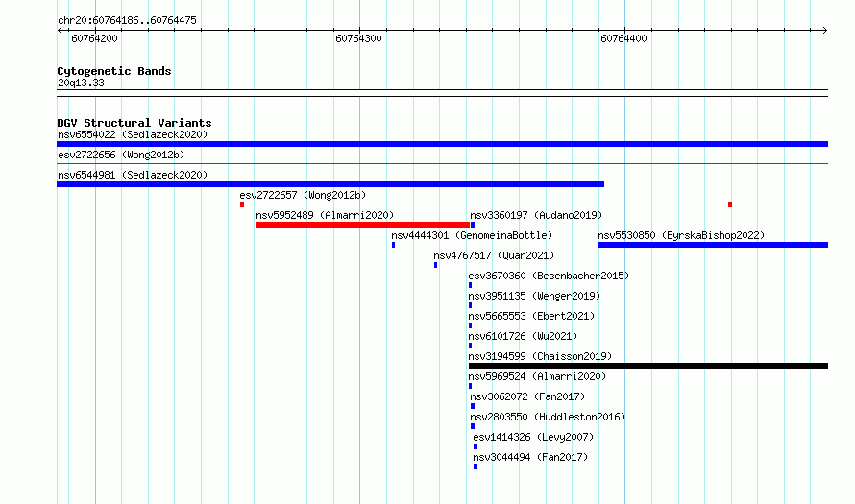This screenshot has height=504, width=855.
Task: Click the 60764400 ruler position label
Action: click(x=623, y=38)
